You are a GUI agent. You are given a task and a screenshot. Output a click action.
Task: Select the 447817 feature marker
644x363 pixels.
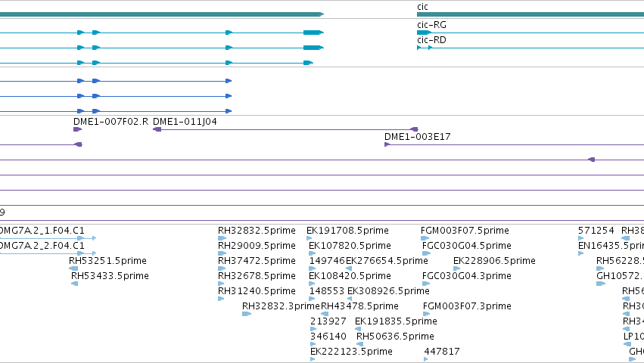pos(426,359)
